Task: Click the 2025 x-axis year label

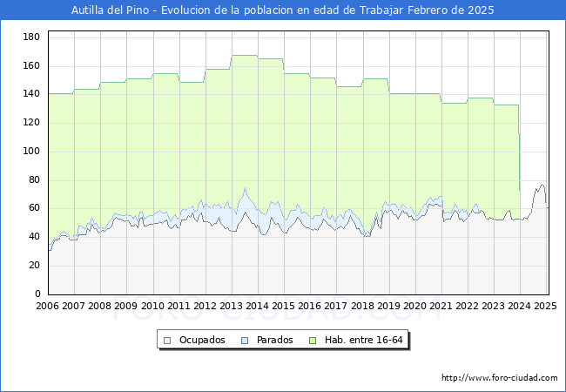Action: click(545, 306)
